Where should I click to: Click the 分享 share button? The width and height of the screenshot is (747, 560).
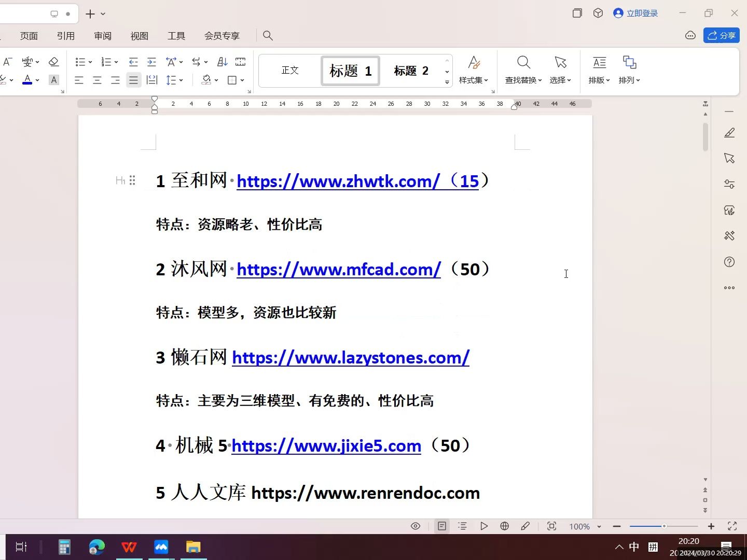pyautogui.click(x=721, y=35)
